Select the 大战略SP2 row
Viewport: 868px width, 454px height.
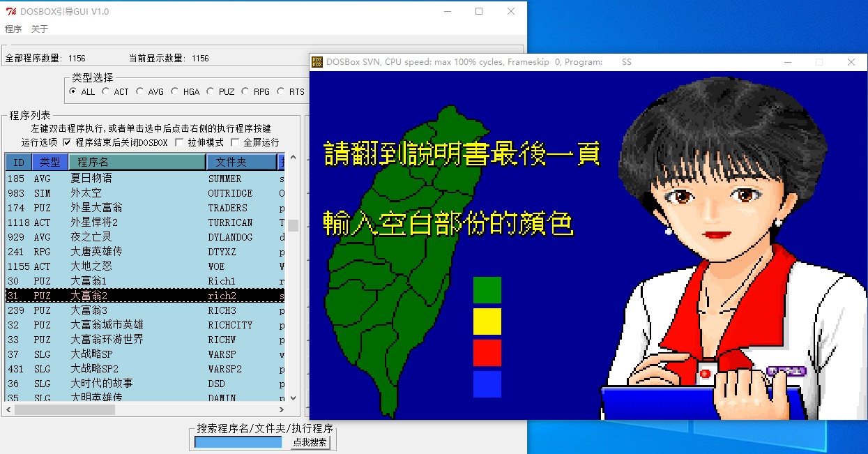tap(145, 369)
